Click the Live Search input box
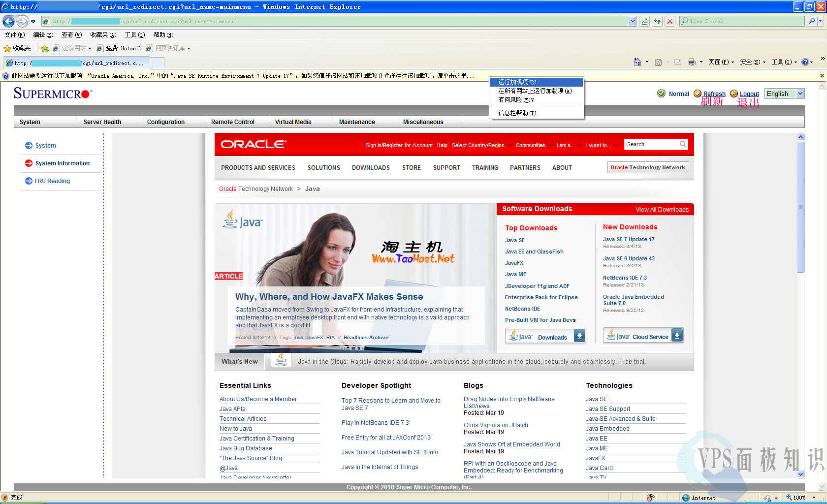The width and height of the screenshot is (827, 504). [x=742, y=21]
